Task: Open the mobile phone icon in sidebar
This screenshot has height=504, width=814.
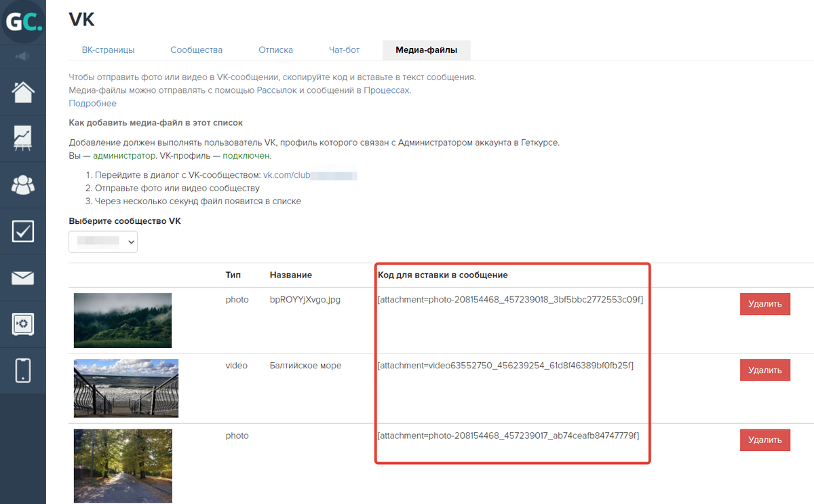Action: 23,370
